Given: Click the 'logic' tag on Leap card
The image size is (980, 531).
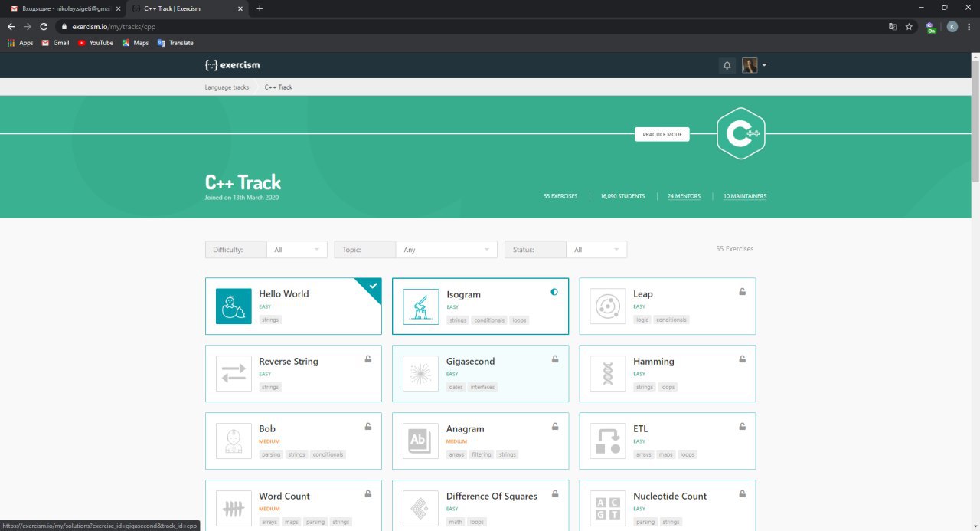Looking at the screenshot, I should (x=642, y=320).
